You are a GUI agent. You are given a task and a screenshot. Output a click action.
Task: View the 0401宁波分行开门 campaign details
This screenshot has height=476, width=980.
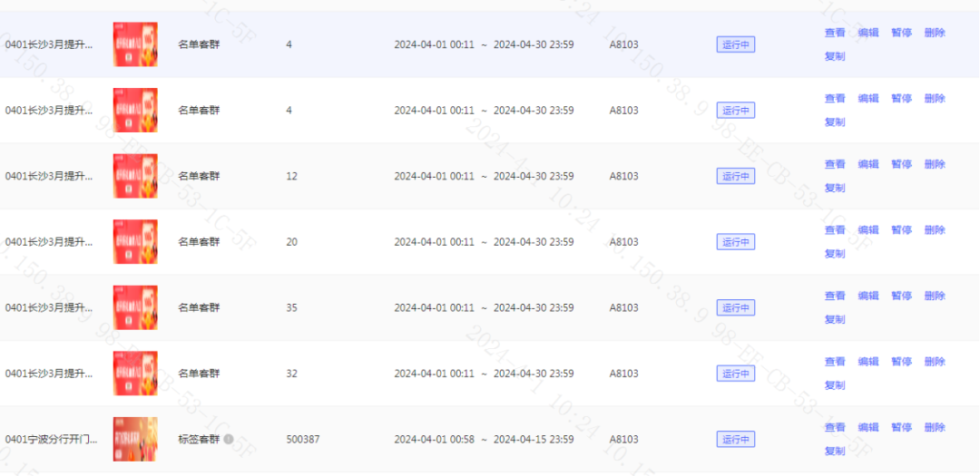point(835,427)
